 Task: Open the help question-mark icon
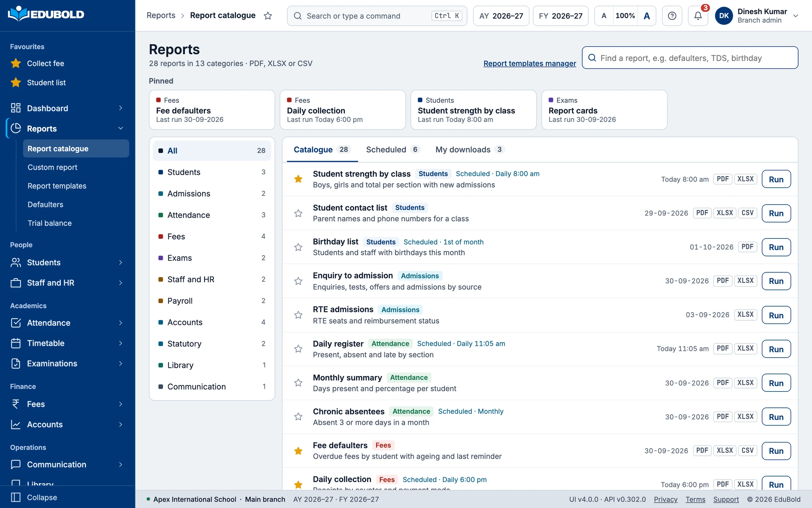click(x=672, y=16)
